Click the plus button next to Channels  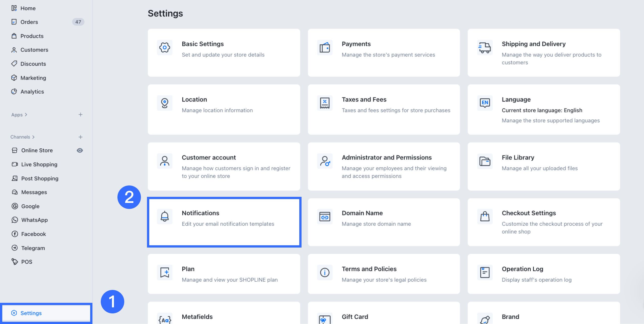[x=81, y=137]
